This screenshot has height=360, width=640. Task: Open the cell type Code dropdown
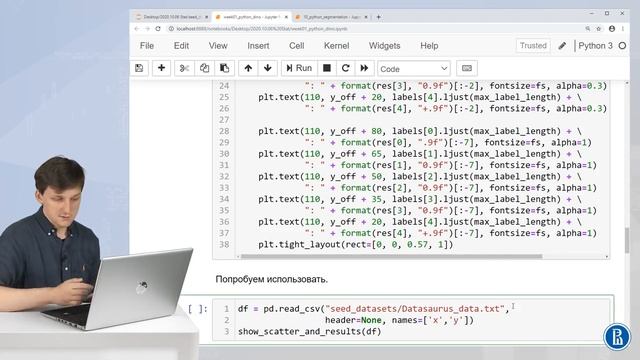(x=414, y=69)
